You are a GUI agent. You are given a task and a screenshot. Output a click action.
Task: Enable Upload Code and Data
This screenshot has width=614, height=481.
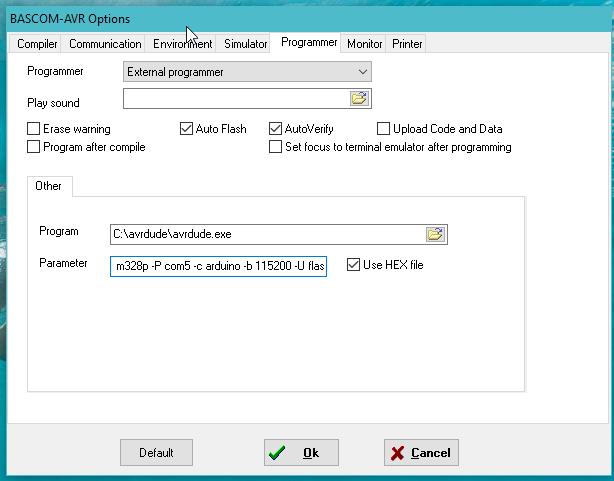(383, 128)
